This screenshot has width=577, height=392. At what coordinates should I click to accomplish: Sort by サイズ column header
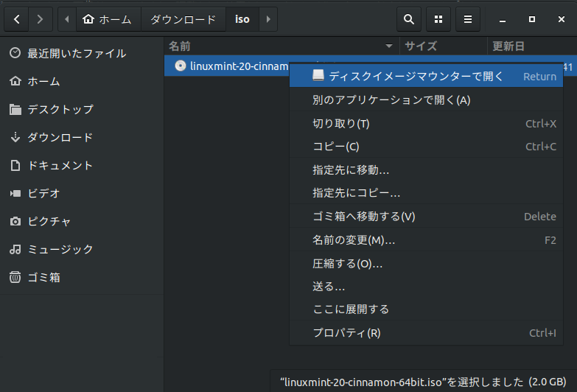tap(444, 46)
